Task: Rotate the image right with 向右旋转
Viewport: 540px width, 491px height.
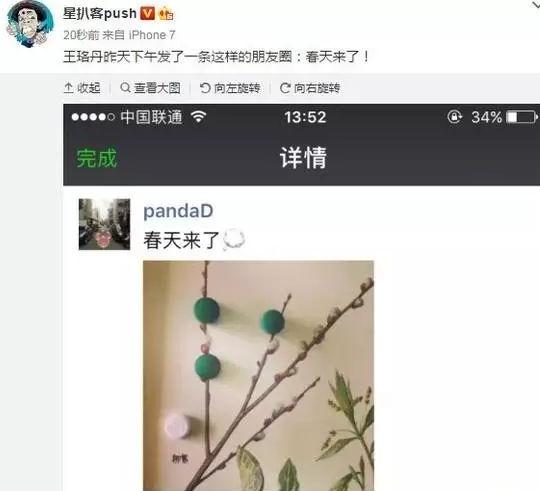Action: [x=310, y=88]
